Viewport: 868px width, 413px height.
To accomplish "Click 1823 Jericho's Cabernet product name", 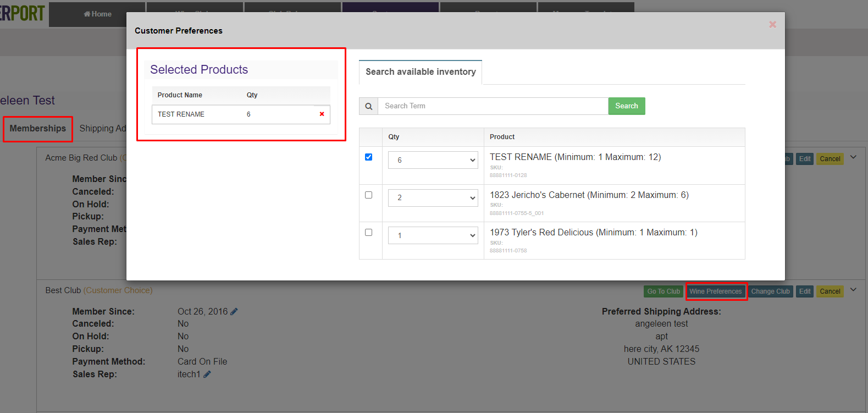I will pyautogui.click(x=589, y=195).
